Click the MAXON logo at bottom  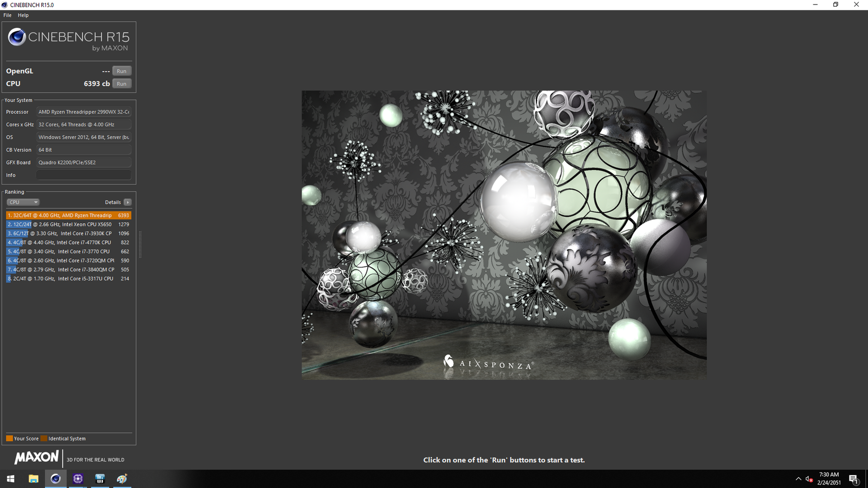click(37, 457)
